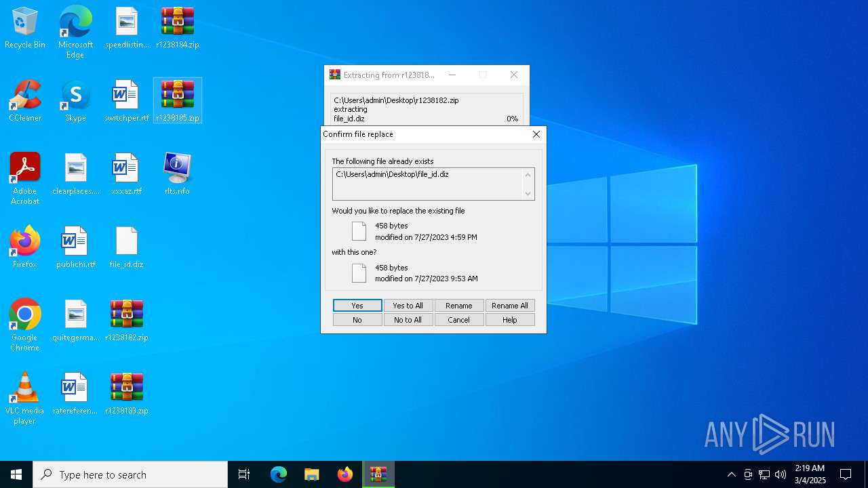Select the rlts.nfo file icon

177,174
